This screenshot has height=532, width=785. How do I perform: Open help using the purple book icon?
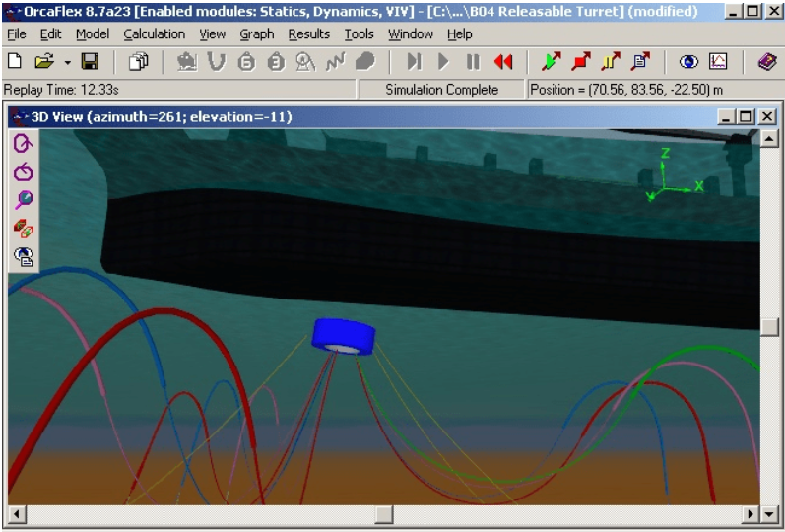click(765, 62)
